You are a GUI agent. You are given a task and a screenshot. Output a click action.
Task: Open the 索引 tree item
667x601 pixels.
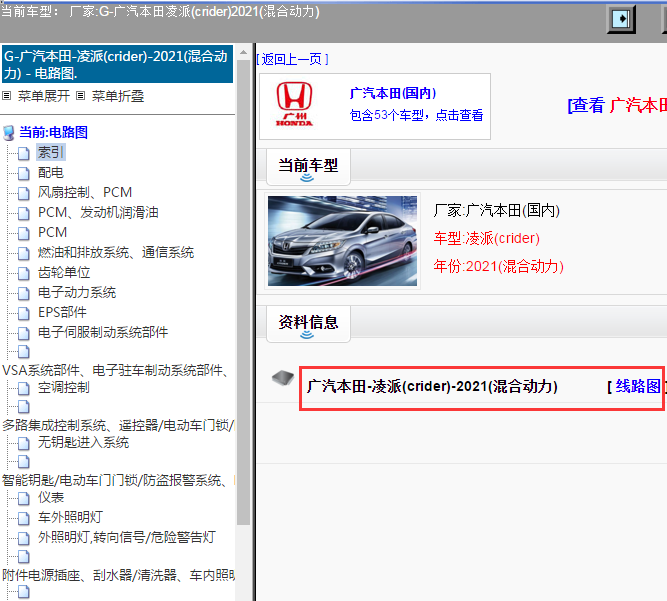coord(51,152)
